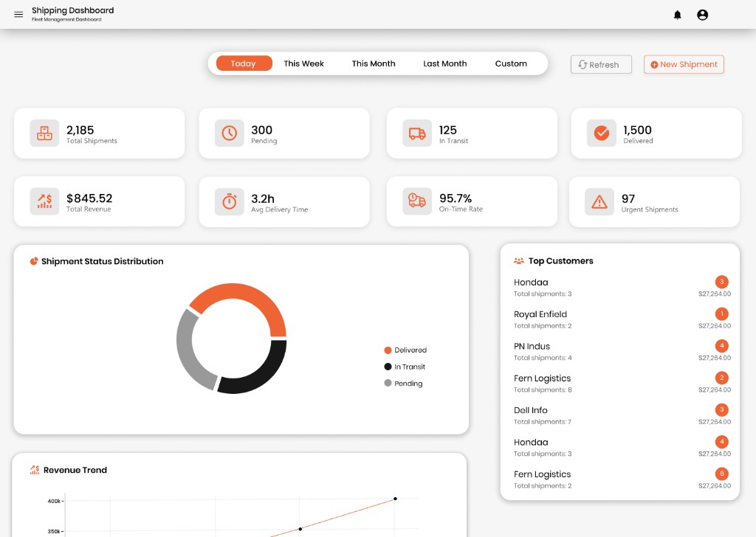The image size is (756, 537).
Task: Click the 95.7% On-Time Rate value
Action: click(456, 198)
